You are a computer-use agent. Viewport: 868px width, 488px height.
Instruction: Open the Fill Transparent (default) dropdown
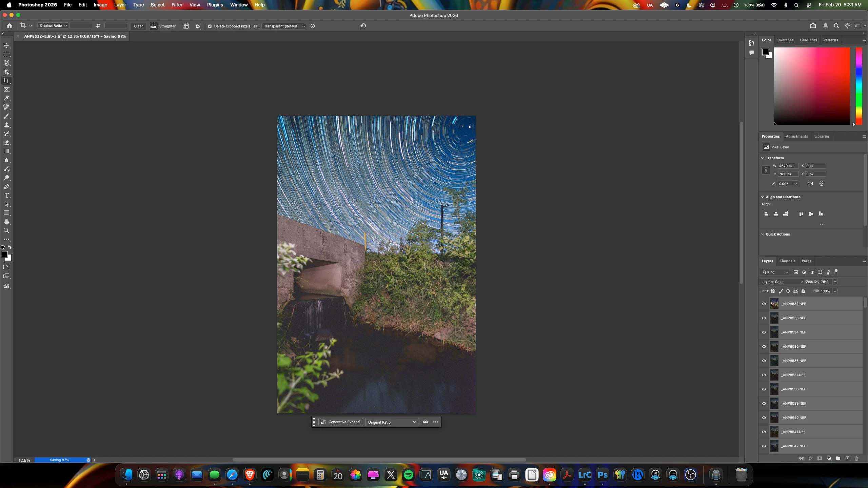pyautogui.click(x=284, y=26)
